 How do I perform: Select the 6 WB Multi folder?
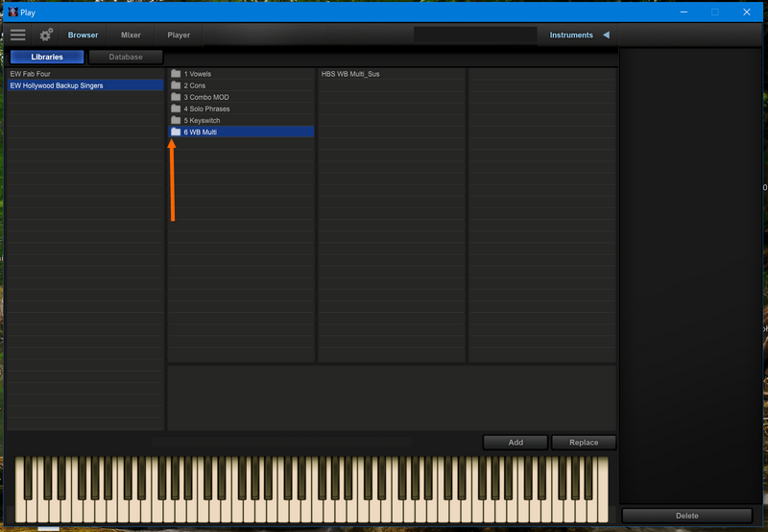point(200,132)
